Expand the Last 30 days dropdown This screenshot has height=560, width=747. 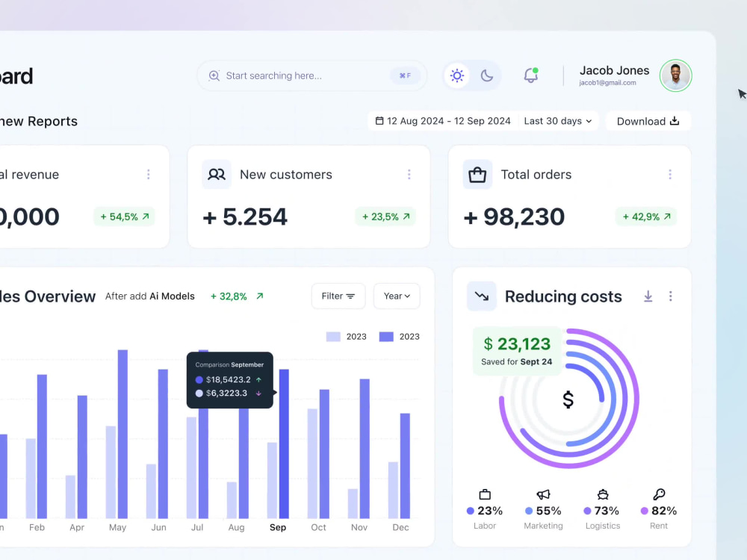click(x=558, y=121)
